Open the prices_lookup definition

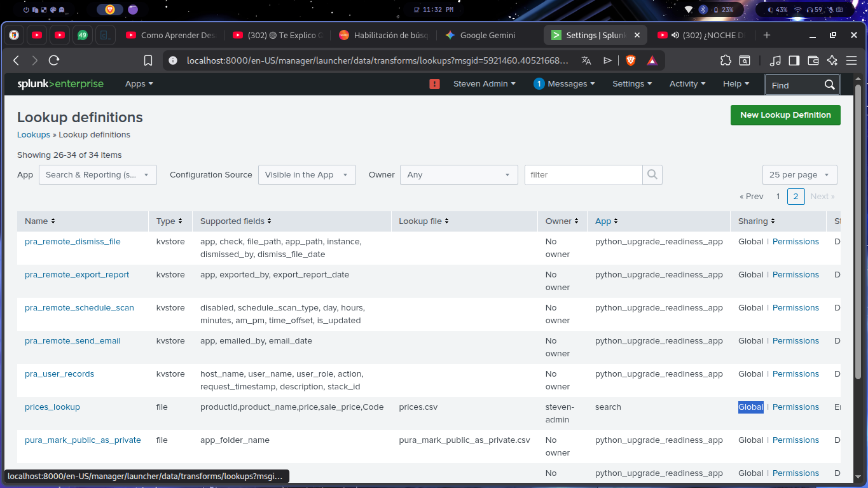point(52,407)
